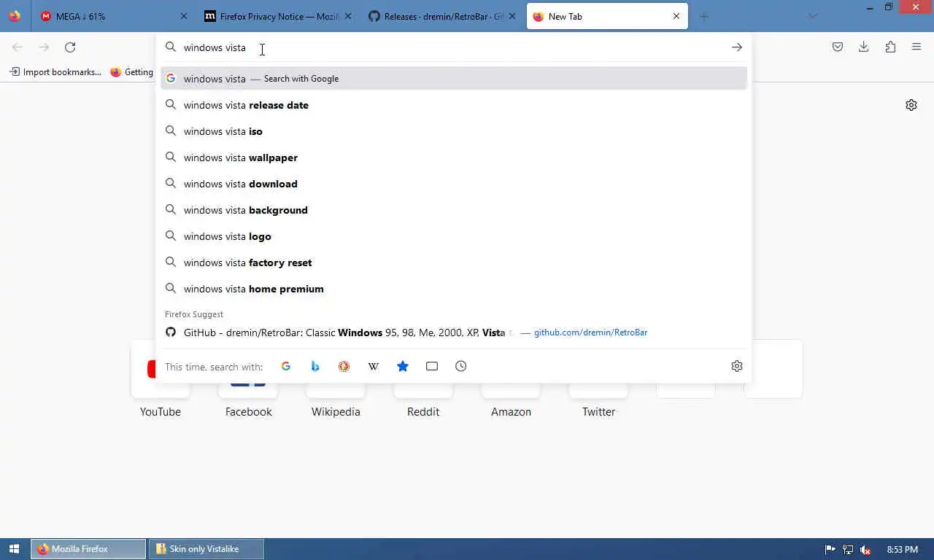
Task: Close the RetroBar Releases tab
Action: (x=512, y=16)
